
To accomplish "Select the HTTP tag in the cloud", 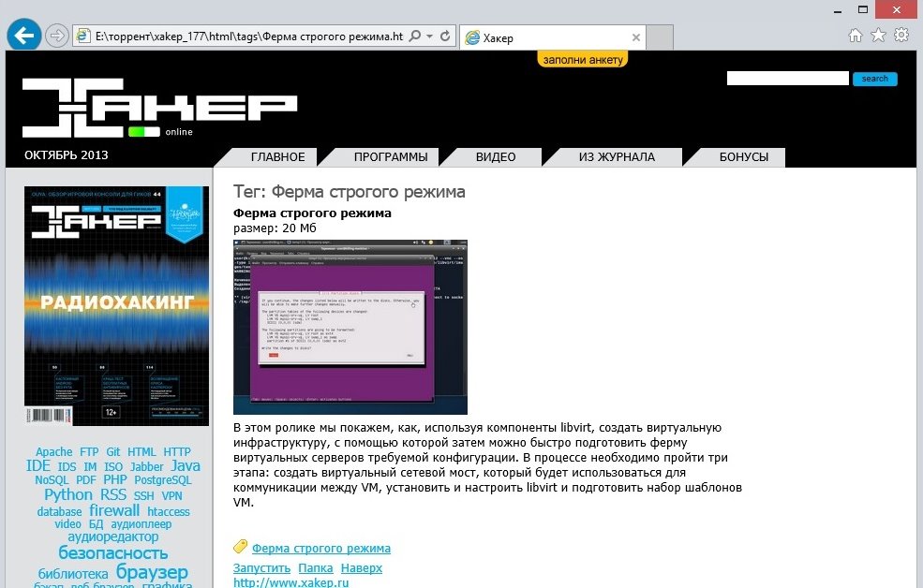I will click(177, 451).
